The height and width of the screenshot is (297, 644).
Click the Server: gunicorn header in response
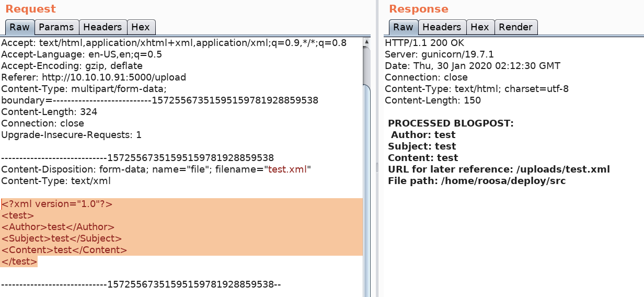pos(439,54)
